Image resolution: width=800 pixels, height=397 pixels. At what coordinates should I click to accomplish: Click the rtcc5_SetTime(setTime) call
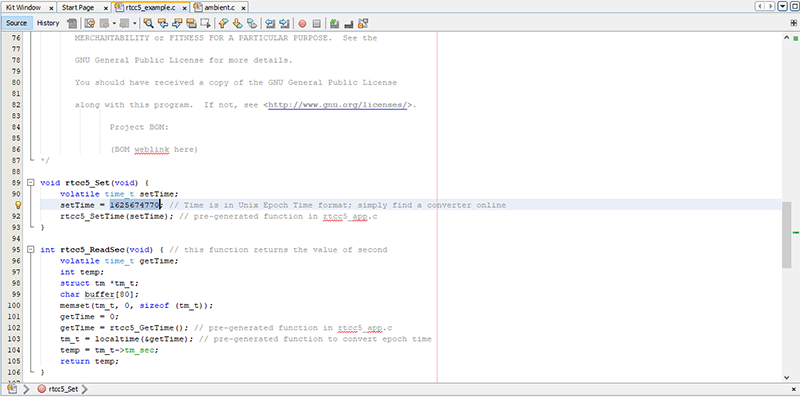click(x=117, y=216)
